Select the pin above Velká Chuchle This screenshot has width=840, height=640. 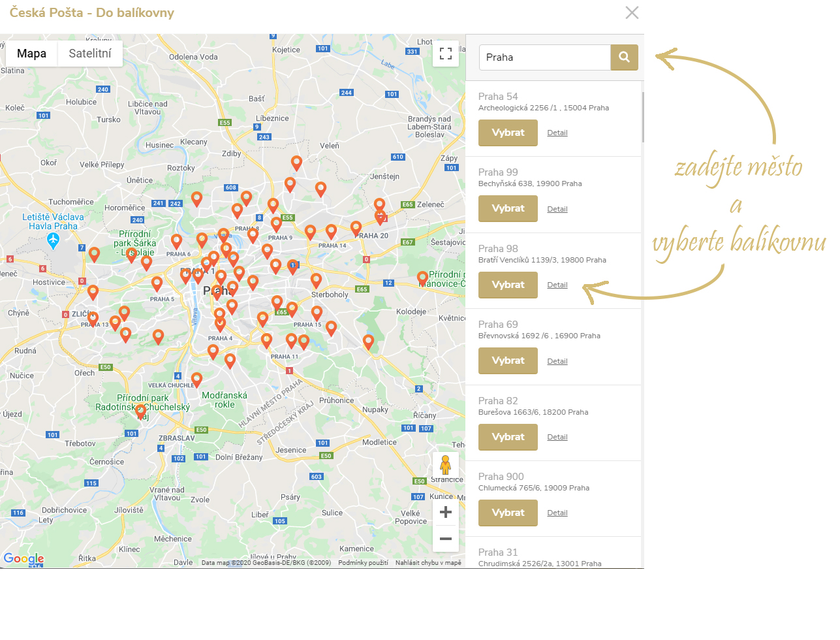coord(196,379)
